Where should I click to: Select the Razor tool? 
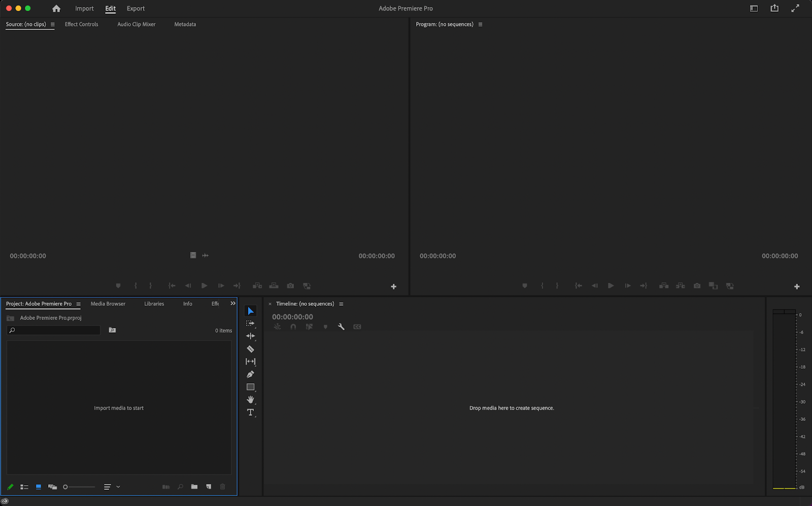250,349
